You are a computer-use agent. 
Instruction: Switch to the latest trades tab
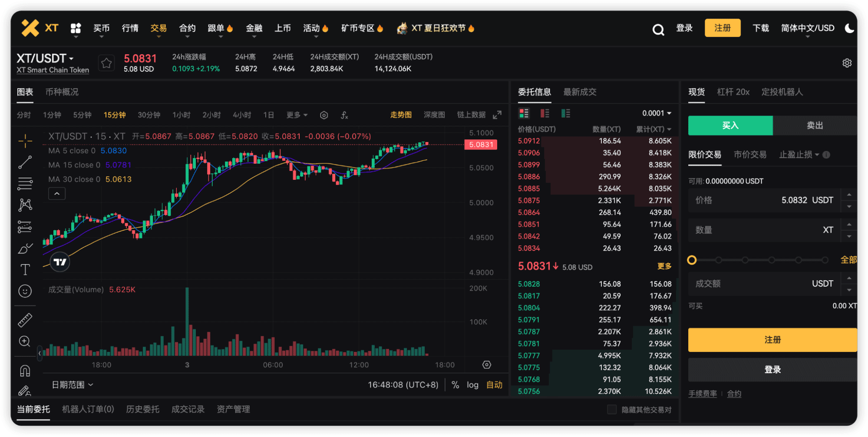tap(579, 92)
